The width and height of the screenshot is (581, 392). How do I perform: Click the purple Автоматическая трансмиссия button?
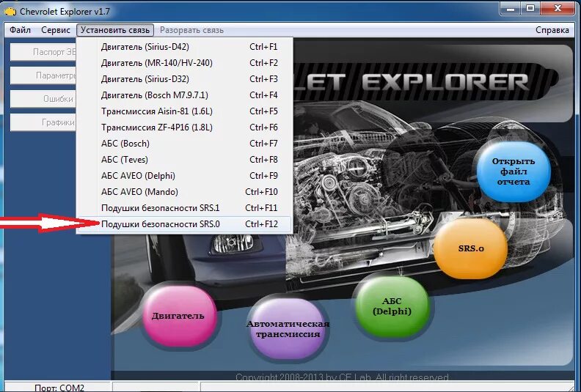tap(288, 329)
